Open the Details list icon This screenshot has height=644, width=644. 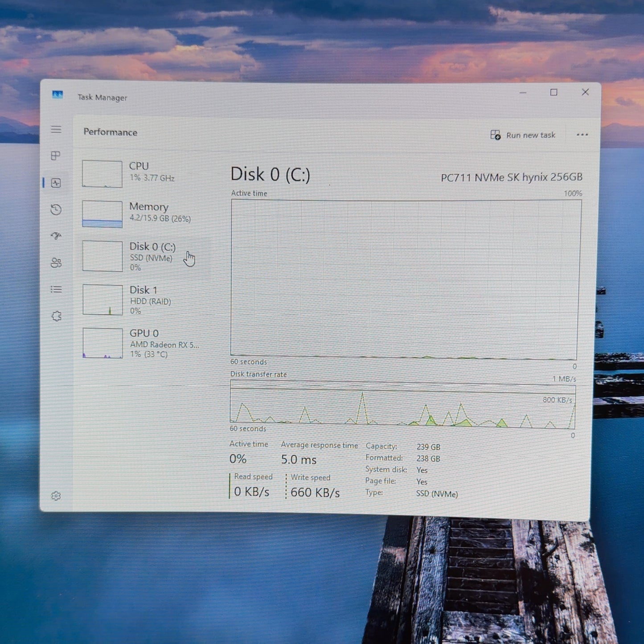56,289
